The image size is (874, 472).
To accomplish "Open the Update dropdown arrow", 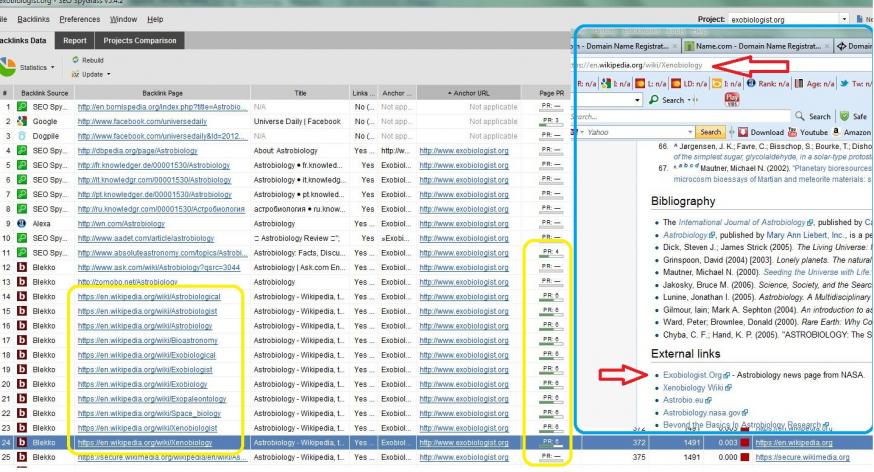I will tap(109, 74).
